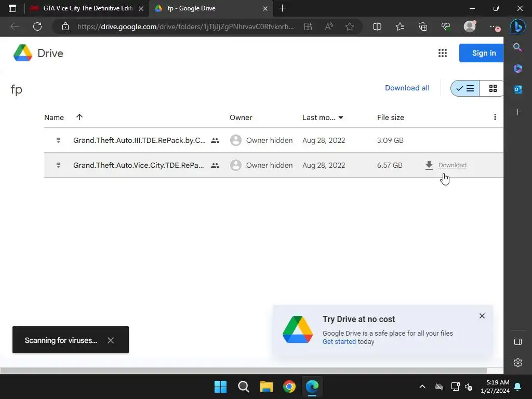Image resolution: width=532 pixels, height=399 pixels.
Task: Click download arrow icon in Vice City row
Action: click(429, 165)
